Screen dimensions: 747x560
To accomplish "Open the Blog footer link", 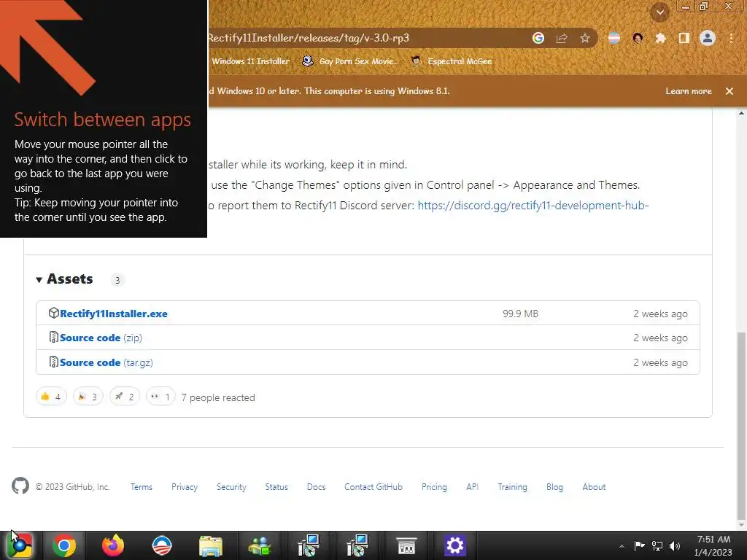I will tap(554, 486).
